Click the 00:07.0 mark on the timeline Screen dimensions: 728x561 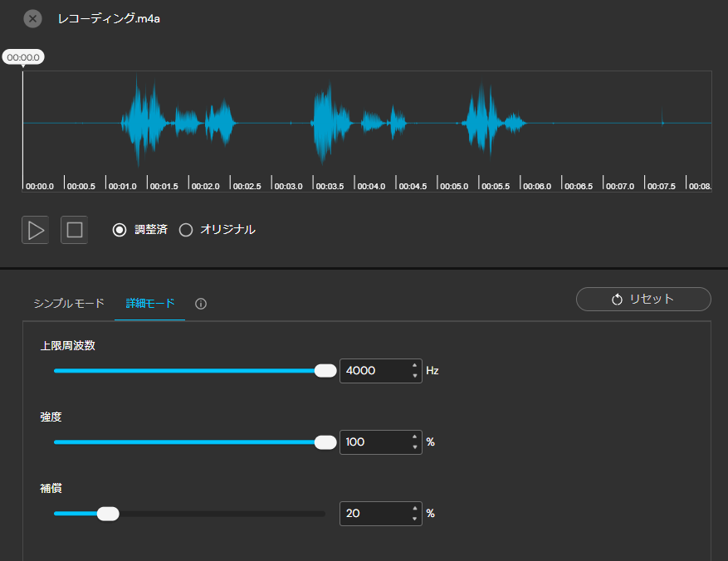point(620,187)
